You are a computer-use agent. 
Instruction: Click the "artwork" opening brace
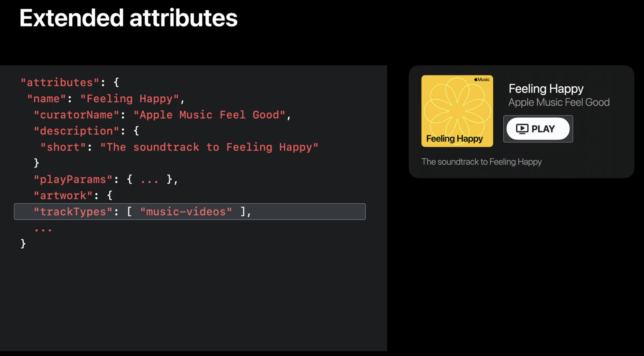tap(110, 196)
